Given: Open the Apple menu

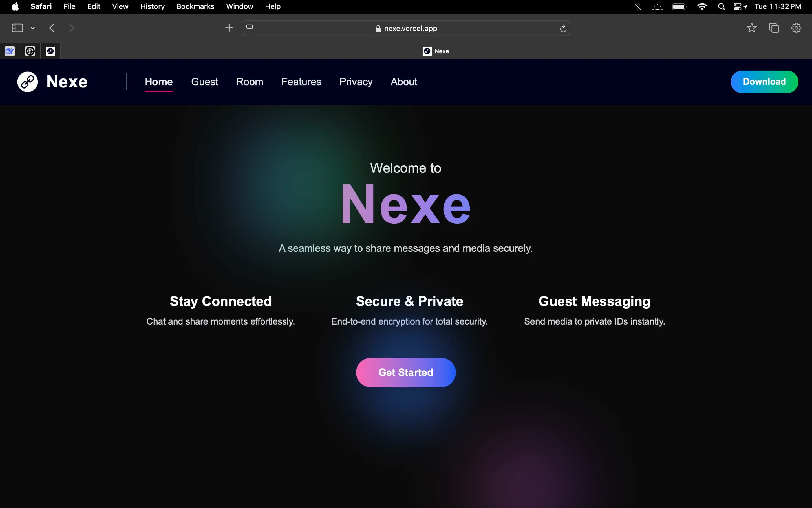Looking at the screenshot, I should [15, 6].
